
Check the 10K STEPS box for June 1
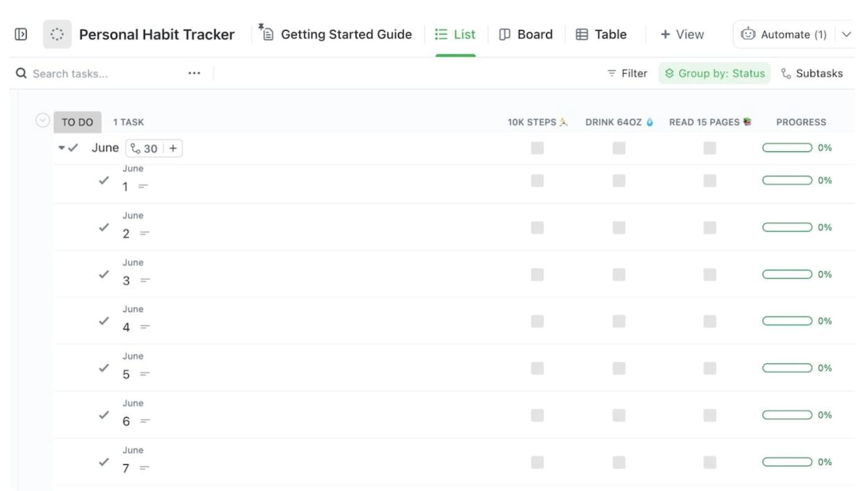click(x=537, y=181)
